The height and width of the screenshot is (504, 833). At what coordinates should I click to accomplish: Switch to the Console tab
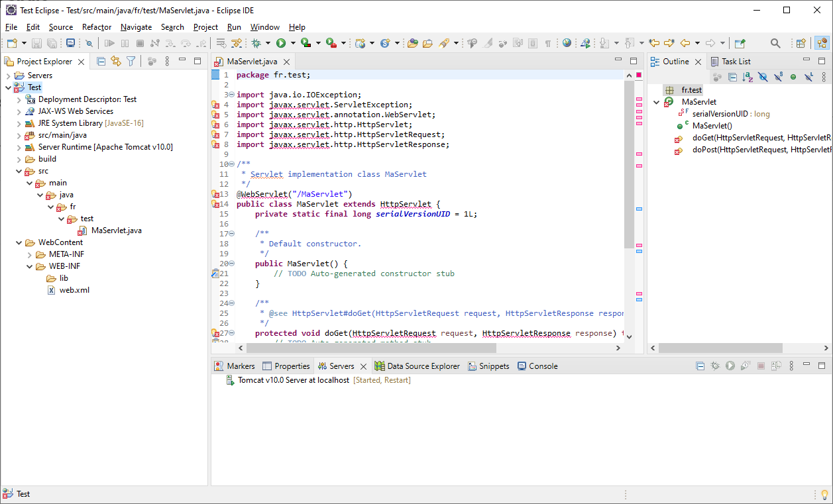pos(537,366)
